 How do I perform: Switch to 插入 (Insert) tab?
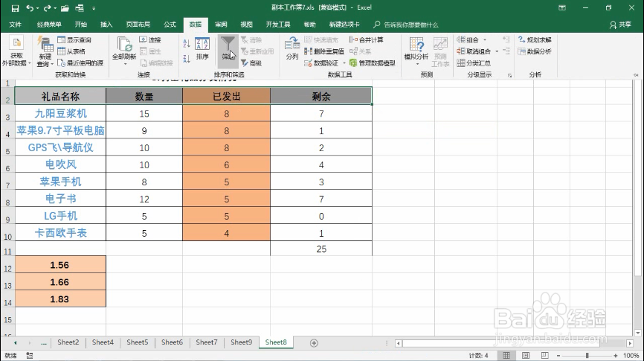pyautogui.click(x=106, y=25)
